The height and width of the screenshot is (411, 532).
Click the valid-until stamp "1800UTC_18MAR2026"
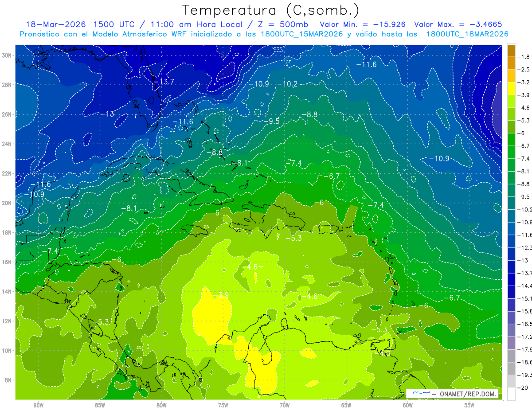[467, 34]
